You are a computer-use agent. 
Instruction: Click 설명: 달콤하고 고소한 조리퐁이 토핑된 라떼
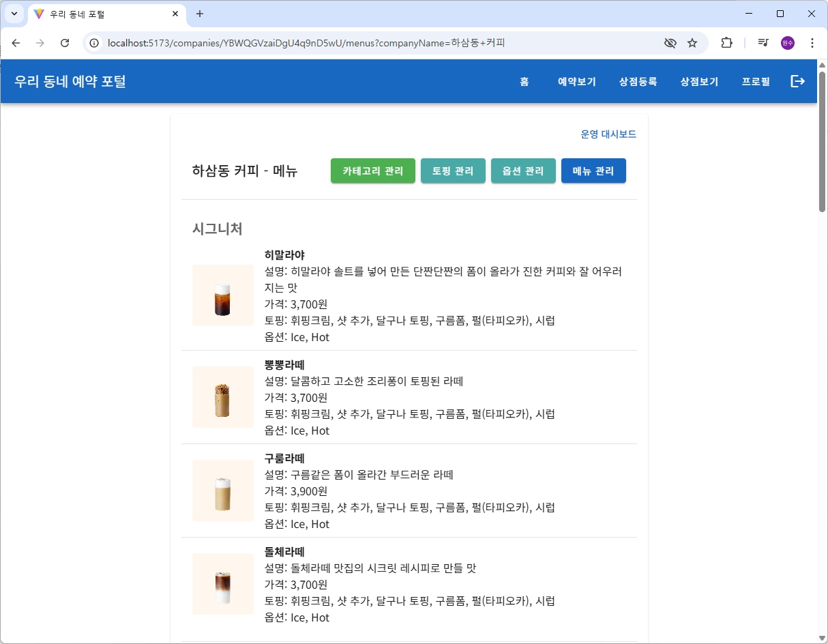coord(364,381)
